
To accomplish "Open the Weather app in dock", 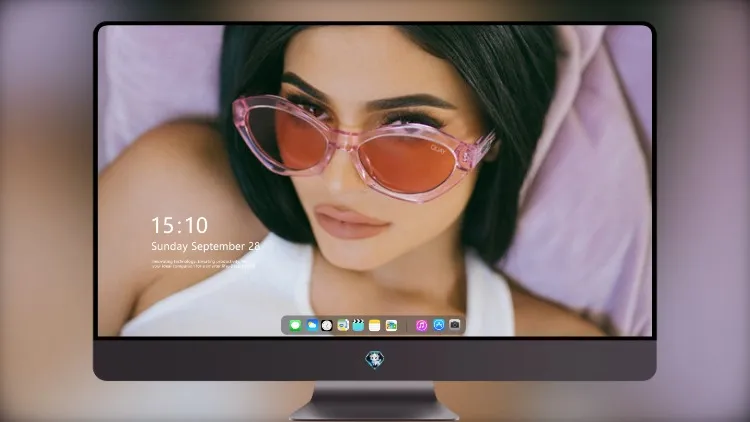I will click(x=312, y=326).
